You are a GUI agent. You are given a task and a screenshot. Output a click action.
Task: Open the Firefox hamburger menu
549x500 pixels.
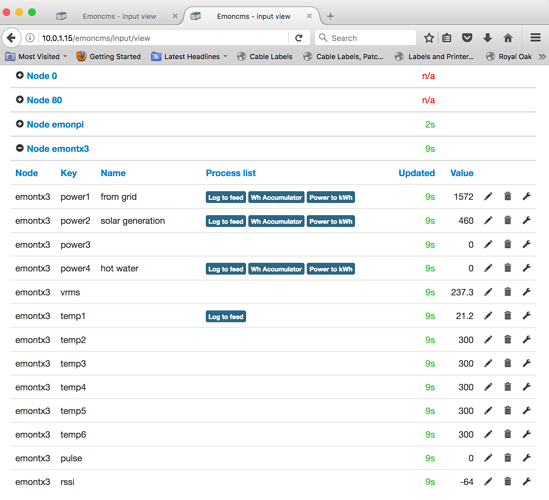pos(535,37)
